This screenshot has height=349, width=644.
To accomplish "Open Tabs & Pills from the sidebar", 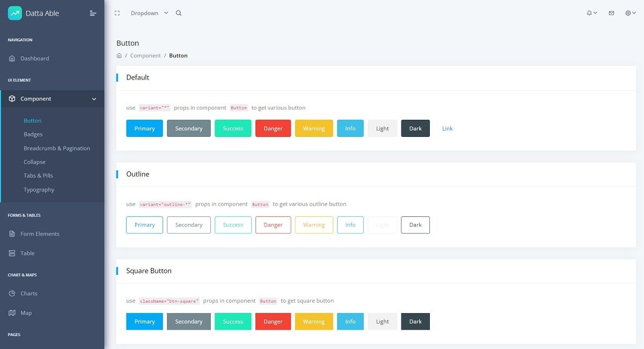I will click(x=38, y=176).
